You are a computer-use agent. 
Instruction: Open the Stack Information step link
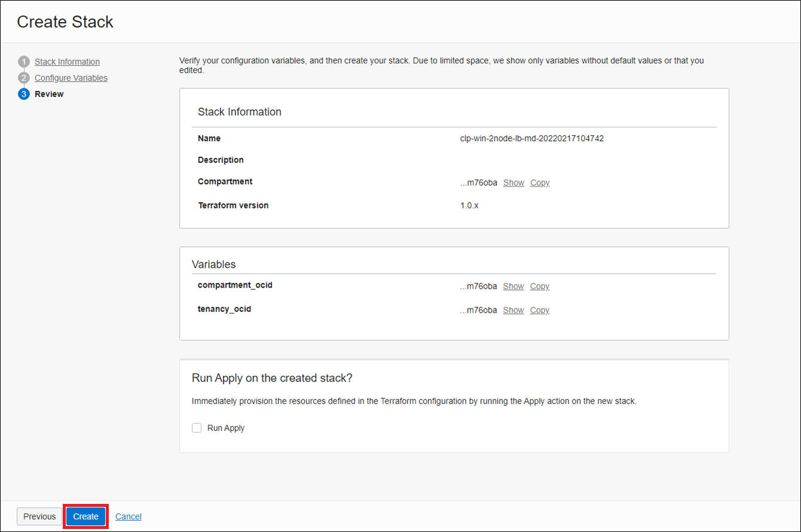[x=67, y=62]
